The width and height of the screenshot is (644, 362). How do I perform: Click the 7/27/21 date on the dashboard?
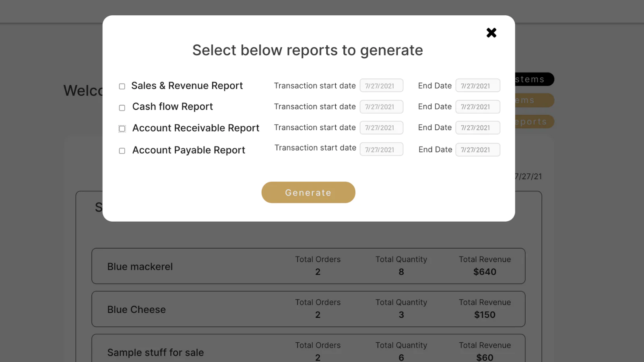(x=528, y=177)
